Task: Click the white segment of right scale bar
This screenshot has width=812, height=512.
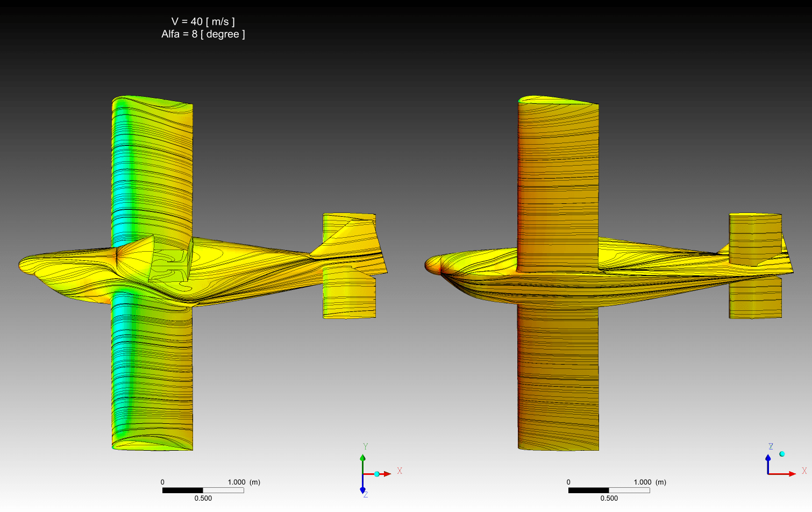Action: pyautogui.click(x=629, y=490)
